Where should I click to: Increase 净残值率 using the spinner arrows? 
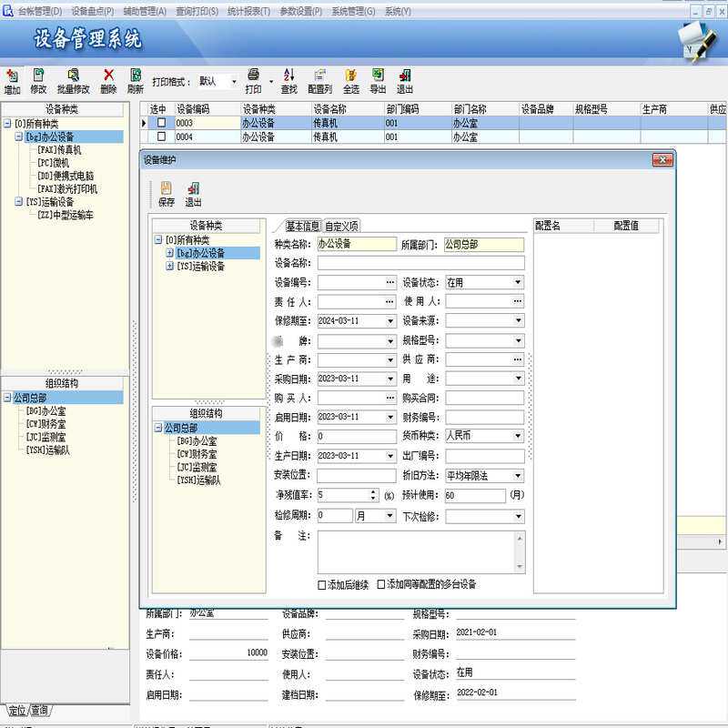pyautogui.click(x=373, y=491)
